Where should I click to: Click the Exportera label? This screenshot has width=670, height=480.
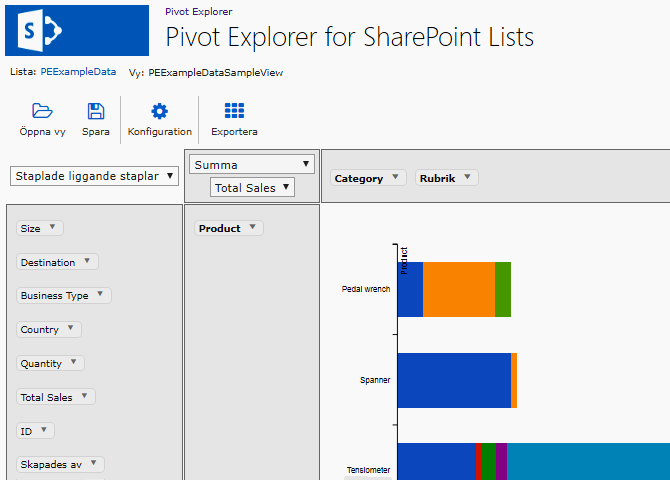pyautogui.click(x=234, y=132)
